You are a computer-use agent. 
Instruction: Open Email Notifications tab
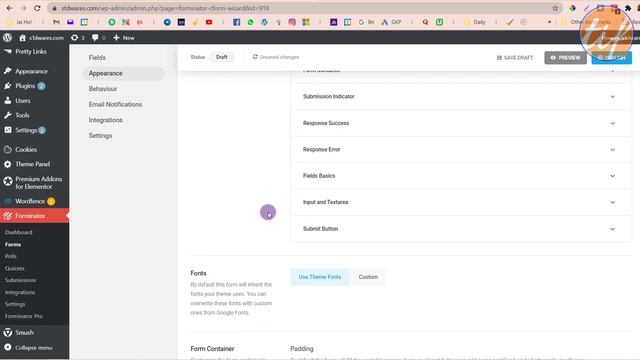116,104
